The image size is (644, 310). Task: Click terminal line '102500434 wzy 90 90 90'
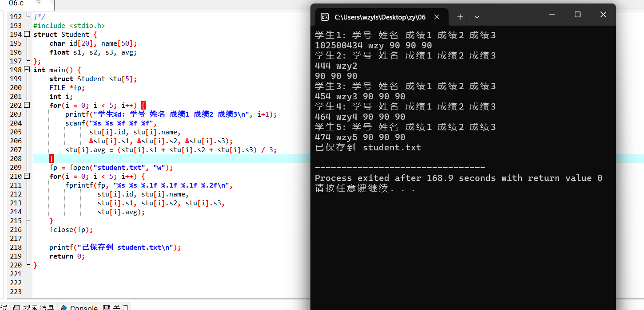(x=374, y=45)
